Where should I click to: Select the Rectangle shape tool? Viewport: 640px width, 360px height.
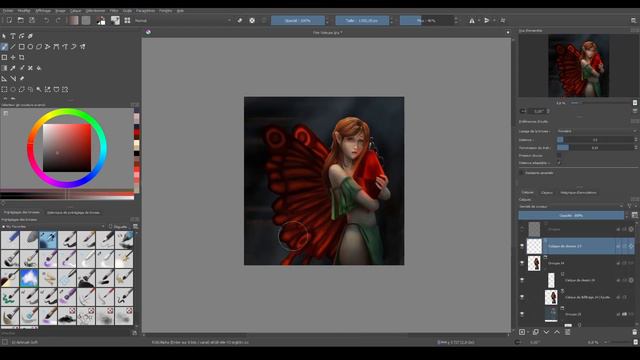[x=22, y=47]
